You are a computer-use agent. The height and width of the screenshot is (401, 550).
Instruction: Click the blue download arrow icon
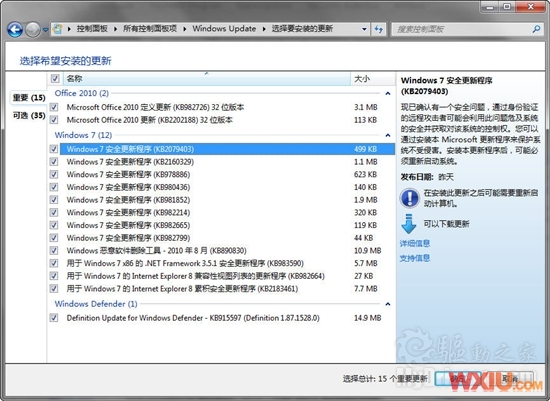point(409,224)
